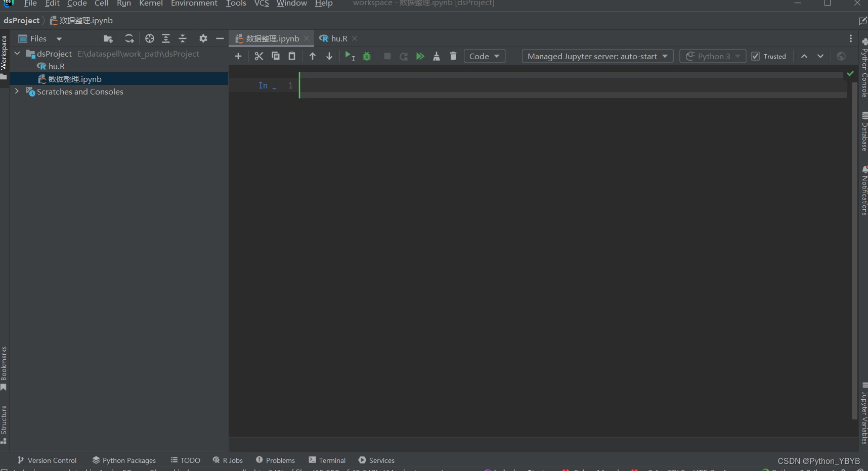Open the Services tool window
Image resolution: width=868 pixels, height=471 pixels.
tap(376, 460)
